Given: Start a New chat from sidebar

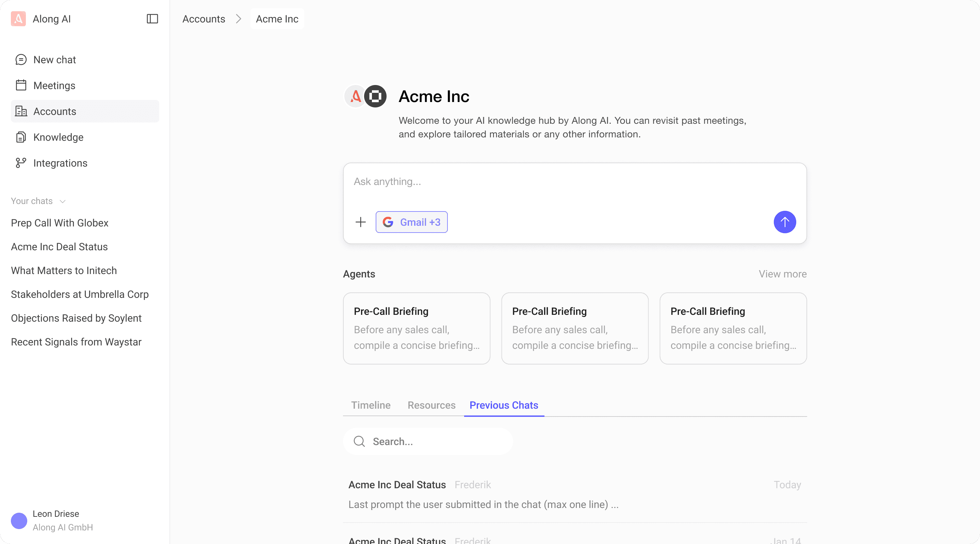Looking at the screenshot, I should tap(54, 60).
